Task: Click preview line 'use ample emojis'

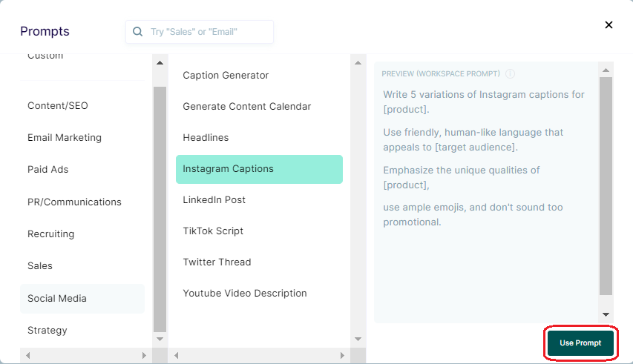Action: click(x=424, y=208)
